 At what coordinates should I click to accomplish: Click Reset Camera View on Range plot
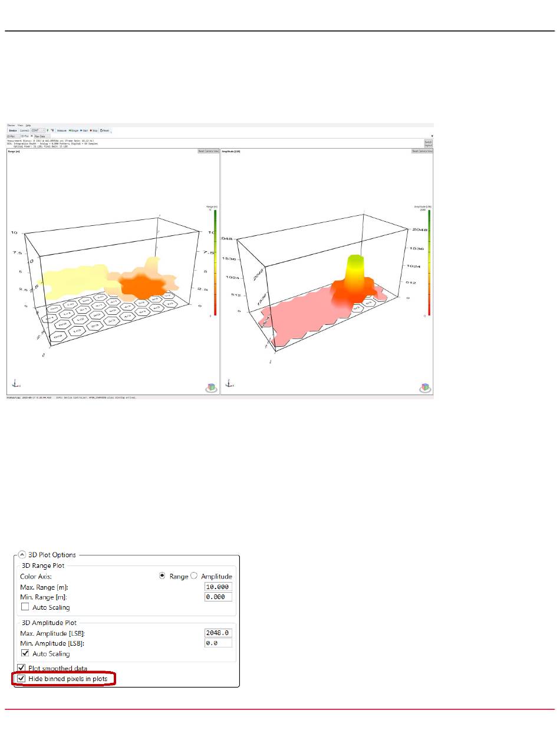207,152
